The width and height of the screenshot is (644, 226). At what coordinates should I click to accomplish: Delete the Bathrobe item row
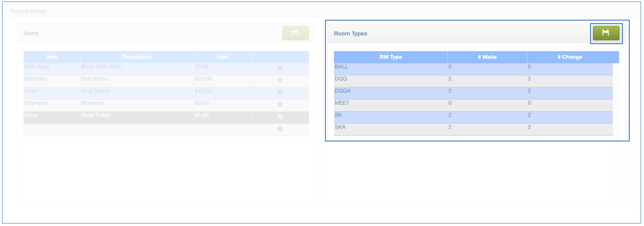(280, 80)
